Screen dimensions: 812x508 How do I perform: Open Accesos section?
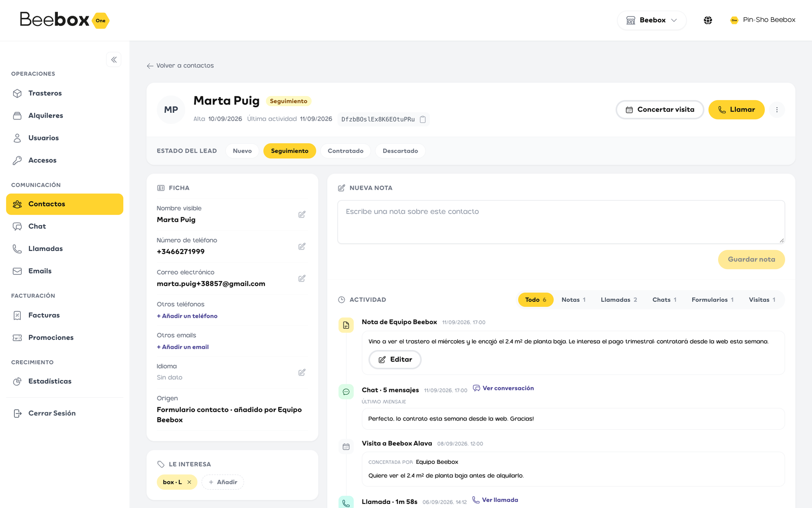click(64, 161)
